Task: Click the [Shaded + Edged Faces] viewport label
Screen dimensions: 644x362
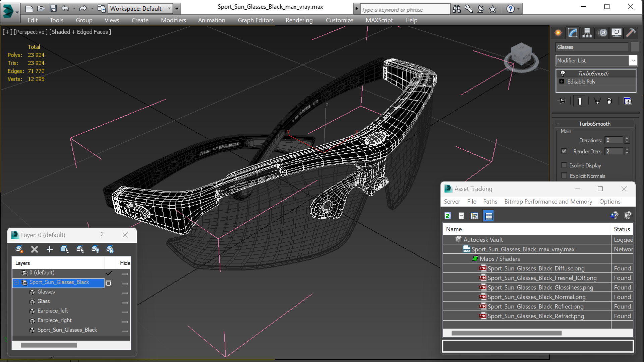Action: [x=80, y=32]
